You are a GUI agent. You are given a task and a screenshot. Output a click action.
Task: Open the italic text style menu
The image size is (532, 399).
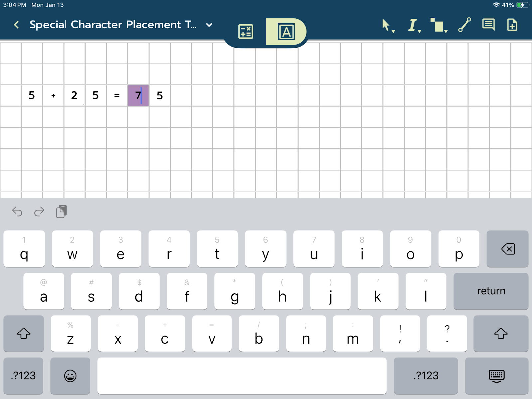[x=413, y=25]
